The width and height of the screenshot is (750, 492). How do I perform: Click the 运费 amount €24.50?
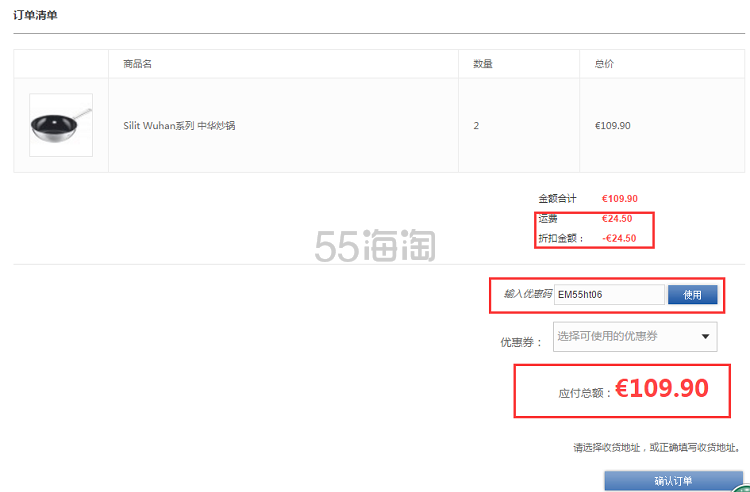coord(617,219)
